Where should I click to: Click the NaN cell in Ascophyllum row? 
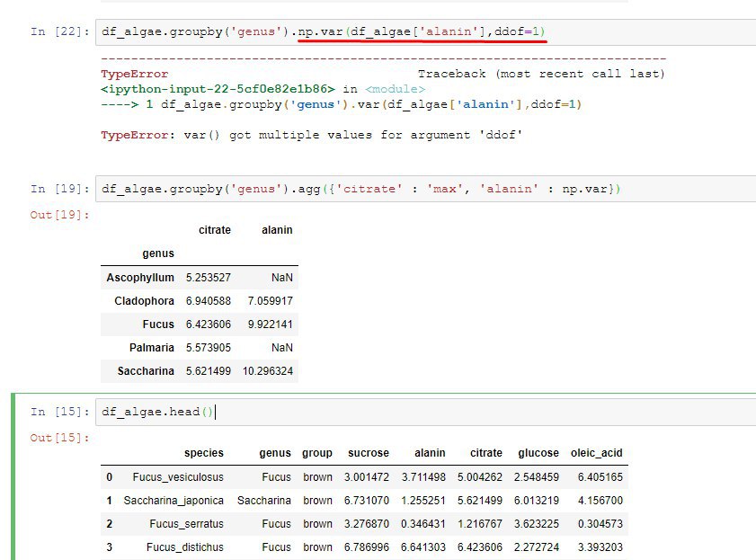(282, 278)
